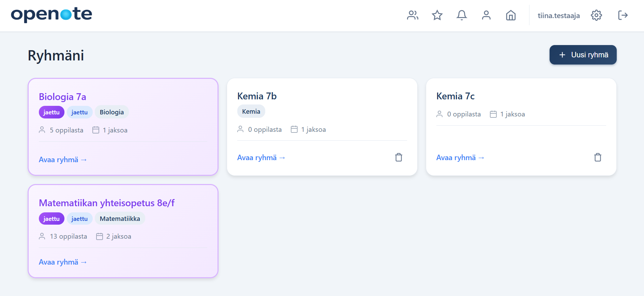Open Kemia 7b via Avaa ryhmä link
The image size is (644, 296).
click(x=261, y=158)
